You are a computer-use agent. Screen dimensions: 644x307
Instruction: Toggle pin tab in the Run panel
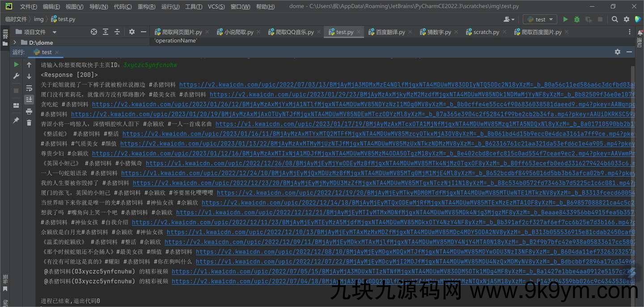coord(17,121)
